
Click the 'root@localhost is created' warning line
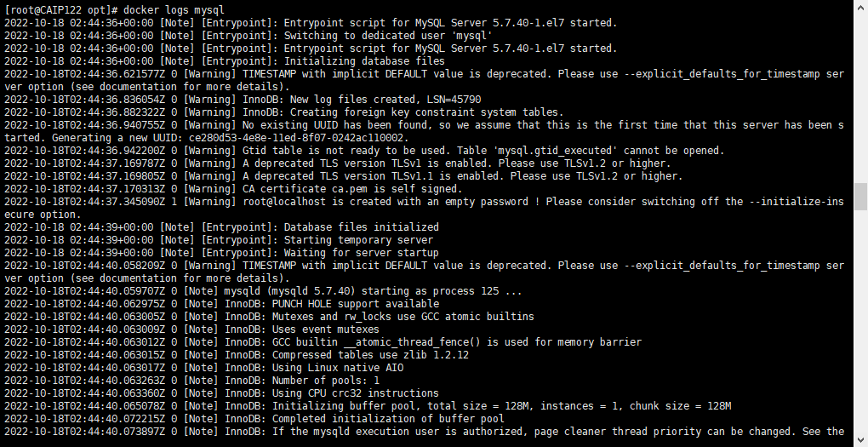(x=424, y=207)
